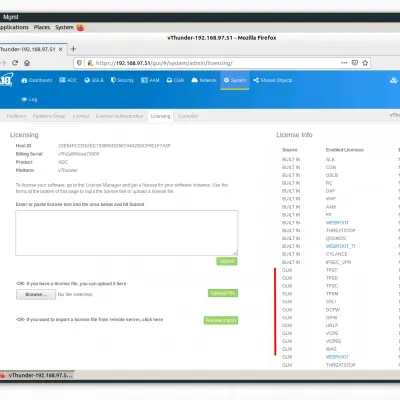Click the Remote Import button

221,320
